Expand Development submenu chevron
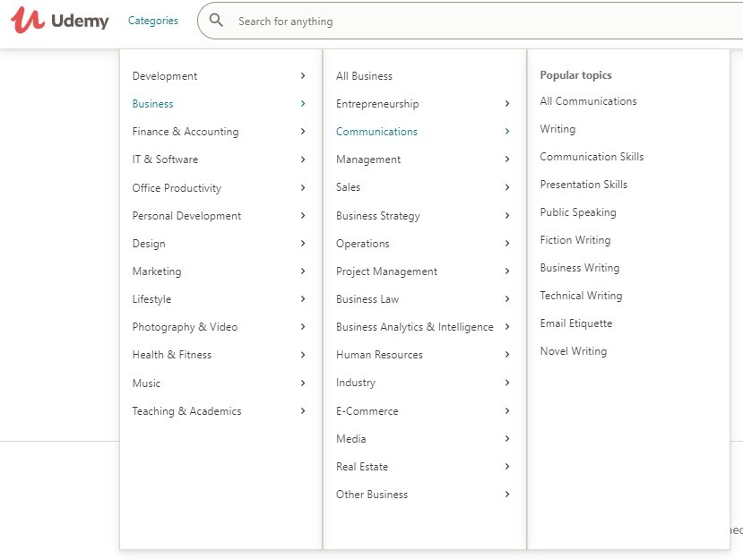743x560 pixels. 303,76
